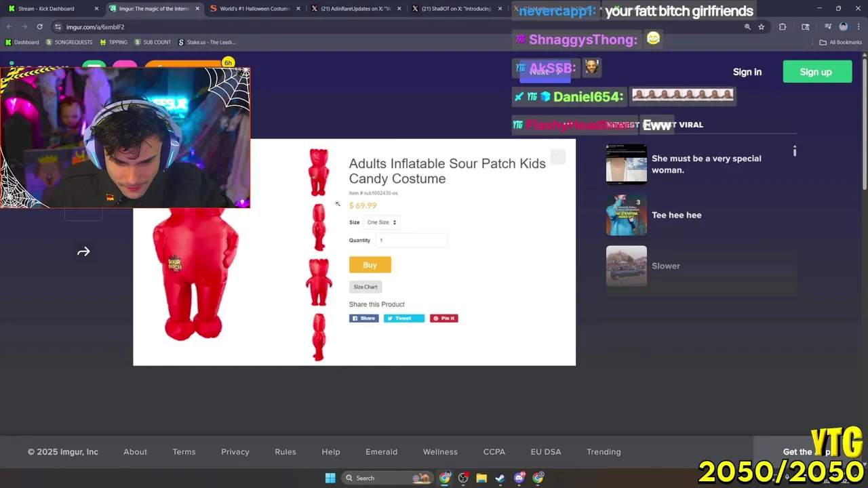This screenshot has height=488, width=868.
Task: View site information next to imgur URL
Action: coord(58,26)
